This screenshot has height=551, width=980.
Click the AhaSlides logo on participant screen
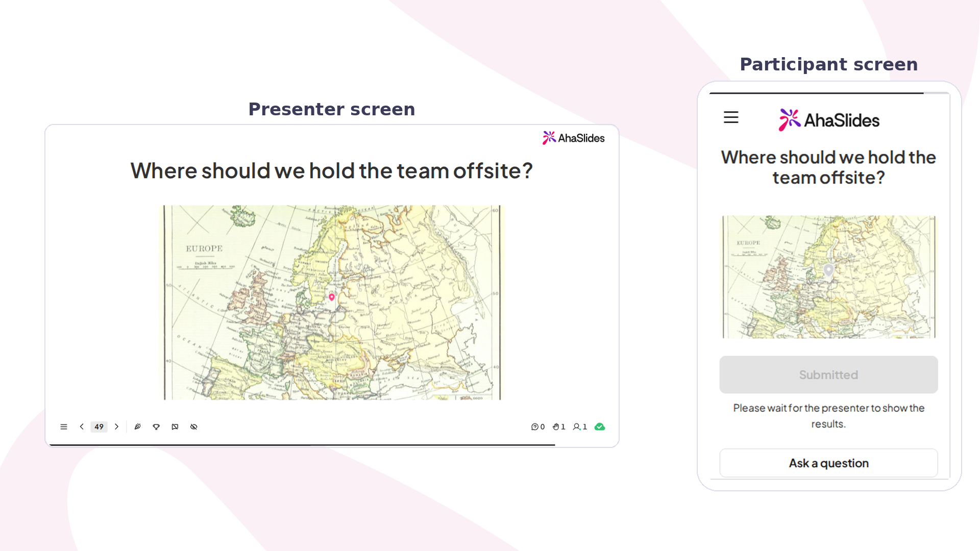point(829,120)
